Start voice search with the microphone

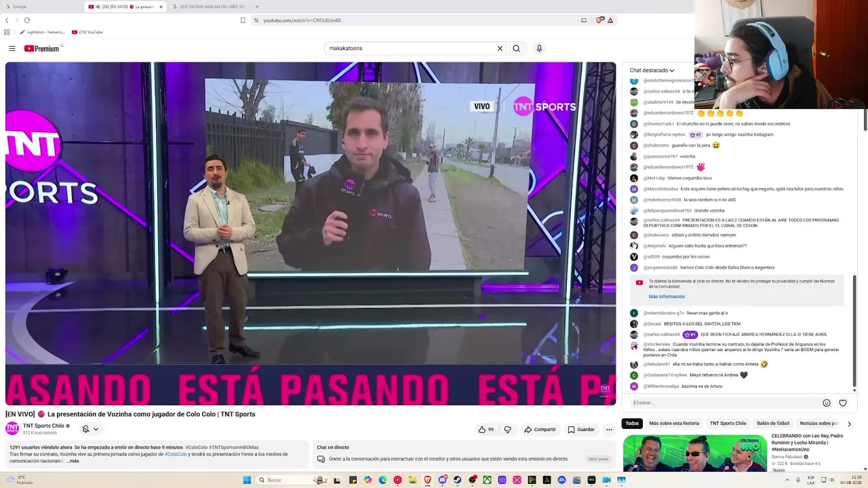click(x=539, y=48)
